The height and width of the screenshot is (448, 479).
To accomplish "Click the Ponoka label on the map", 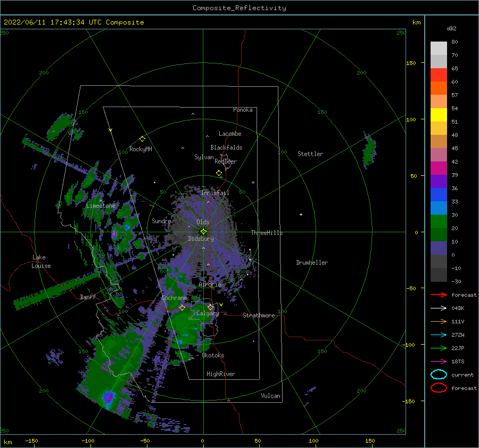I will coord(243,110).
